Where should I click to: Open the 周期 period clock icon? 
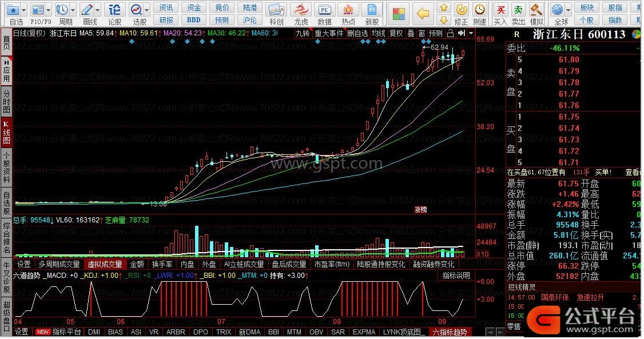[62, 10]
